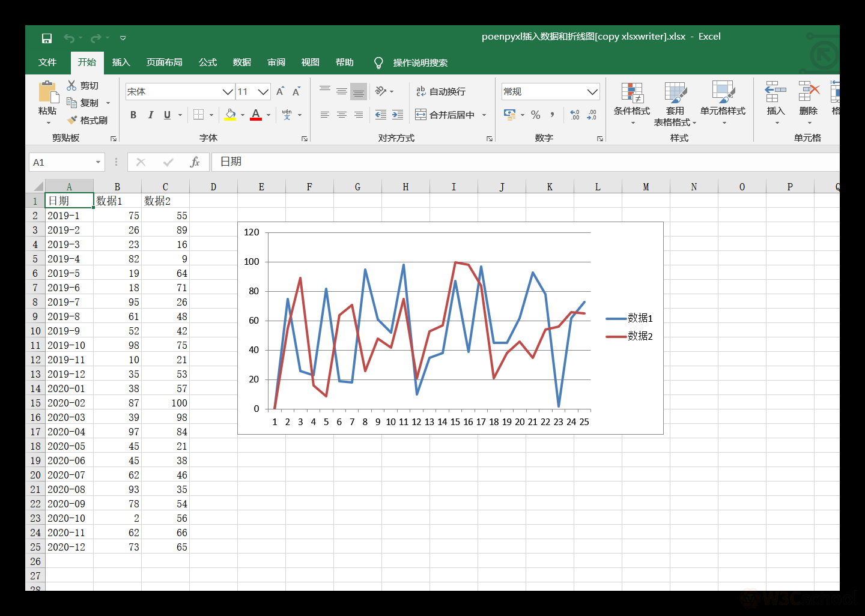Screen dimensions: 865x616
Task: Click Apply Table Format (套用表格格式)
Action: click(x=675, y=102)
